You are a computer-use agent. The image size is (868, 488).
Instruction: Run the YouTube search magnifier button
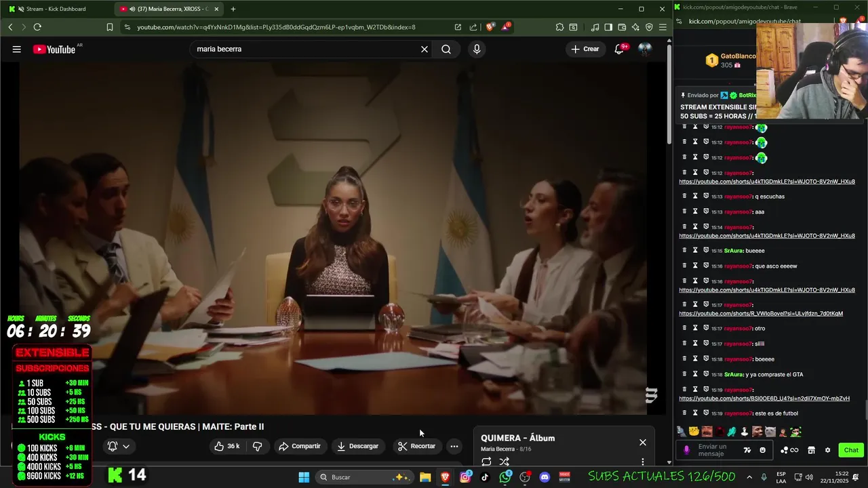pyautogui.click(x=446, y=49)
